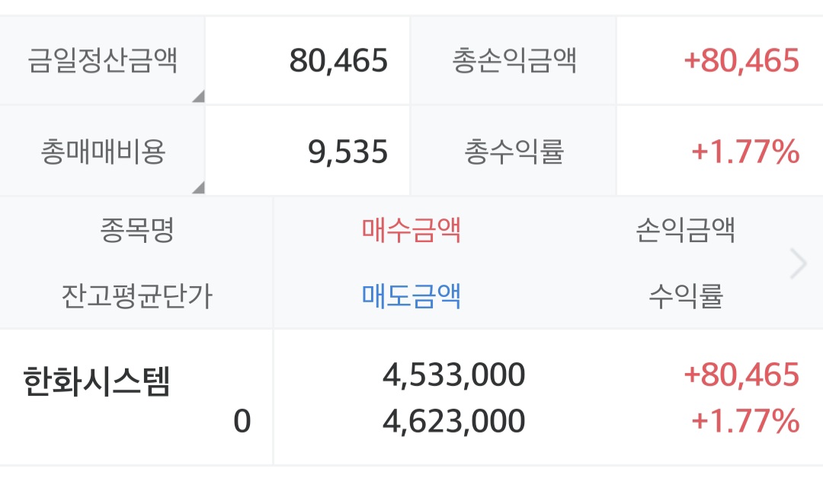Expand the 총매매비용 corner triangle

click(x=199, y=188)
